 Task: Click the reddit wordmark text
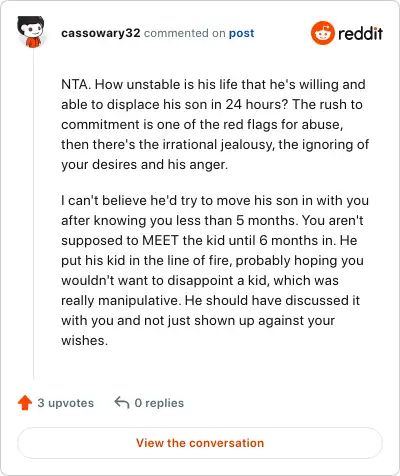pos(360,33)
